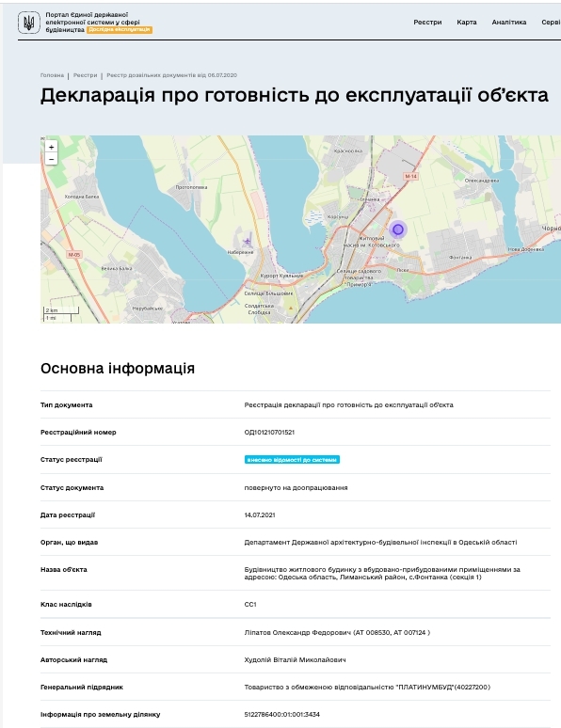
Task: Go to Реєстри breadcrumb link
Action: (85, 75)
